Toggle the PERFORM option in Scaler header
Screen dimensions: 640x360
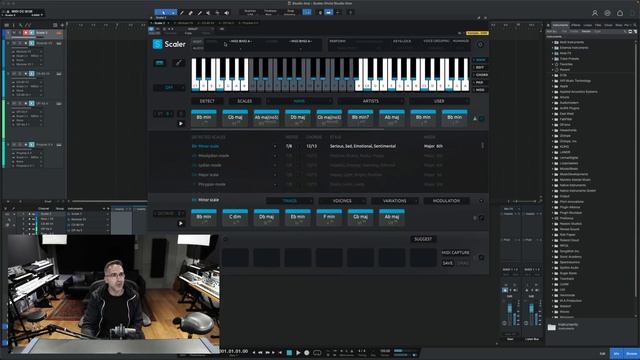[338, 41]
